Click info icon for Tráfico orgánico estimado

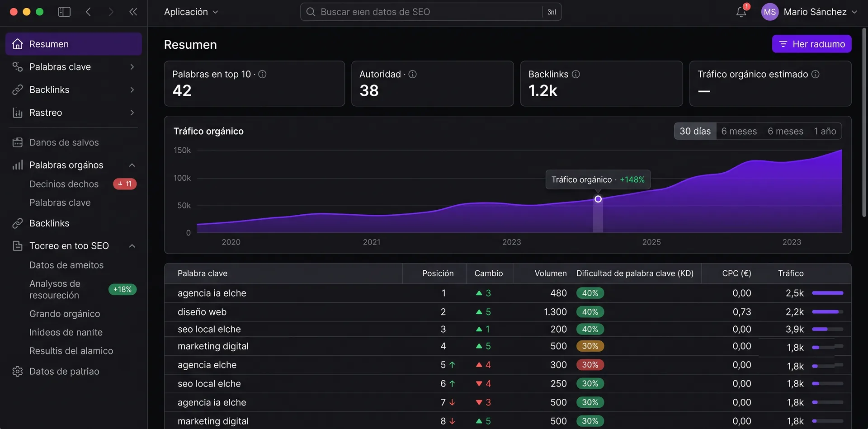(815, 74)
